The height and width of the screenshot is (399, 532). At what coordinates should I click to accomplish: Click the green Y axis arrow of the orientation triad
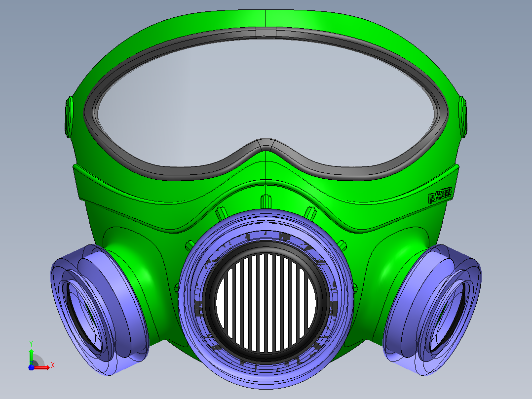pyautogui.click(x=31, y=357)
